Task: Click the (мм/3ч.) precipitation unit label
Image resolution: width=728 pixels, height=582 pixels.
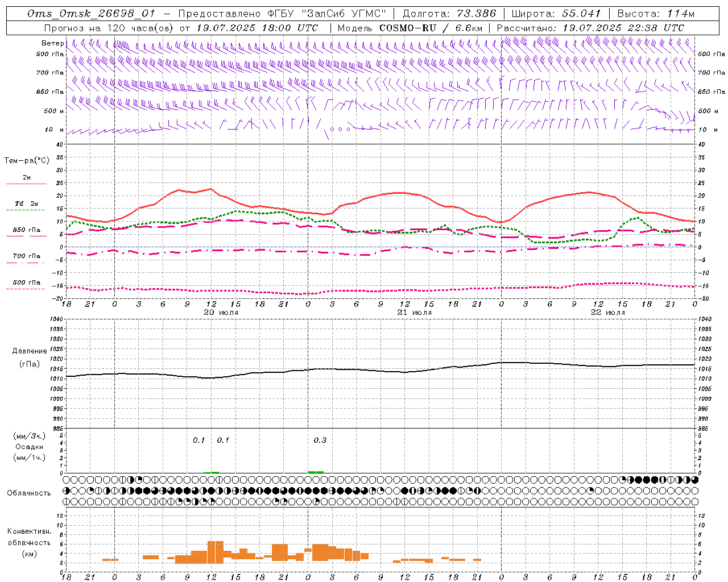Action: [30, 436]
